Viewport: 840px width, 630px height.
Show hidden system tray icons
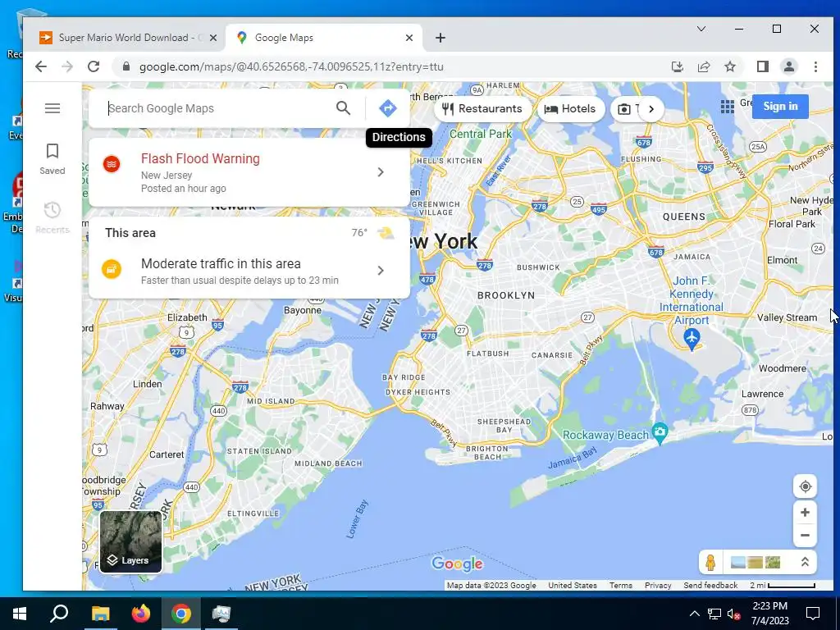[694, 614]
